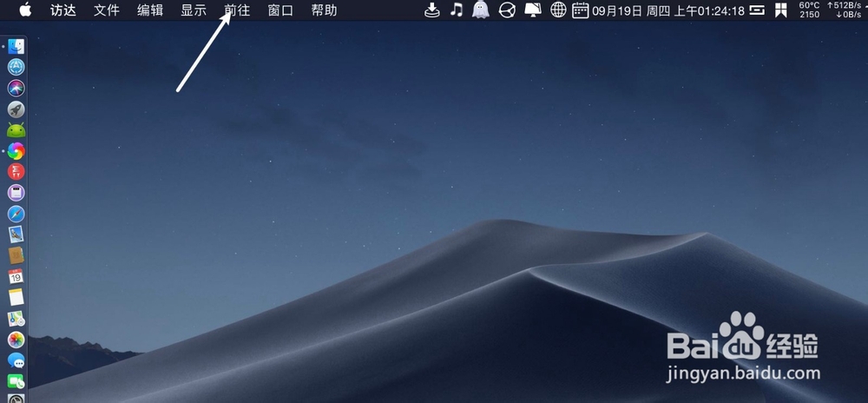Image resolution: width=868 pixels, height=403 pixels.
Task: Open the 前往 menu
Action: [x=238, y=10]
